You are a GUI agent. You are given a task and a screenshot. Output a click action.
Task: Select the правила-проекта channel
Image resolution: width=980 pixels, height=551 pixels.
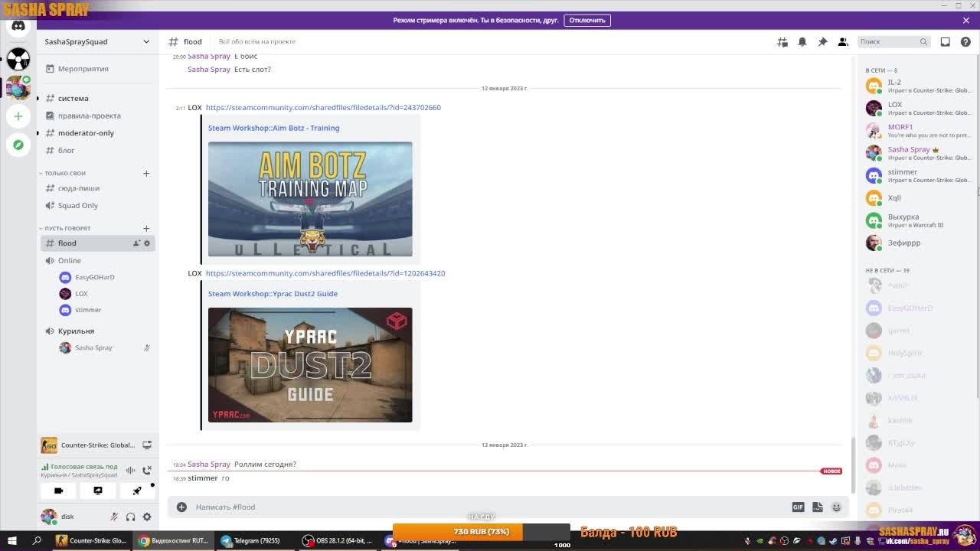pyautogui.click(x=97, y=116)
